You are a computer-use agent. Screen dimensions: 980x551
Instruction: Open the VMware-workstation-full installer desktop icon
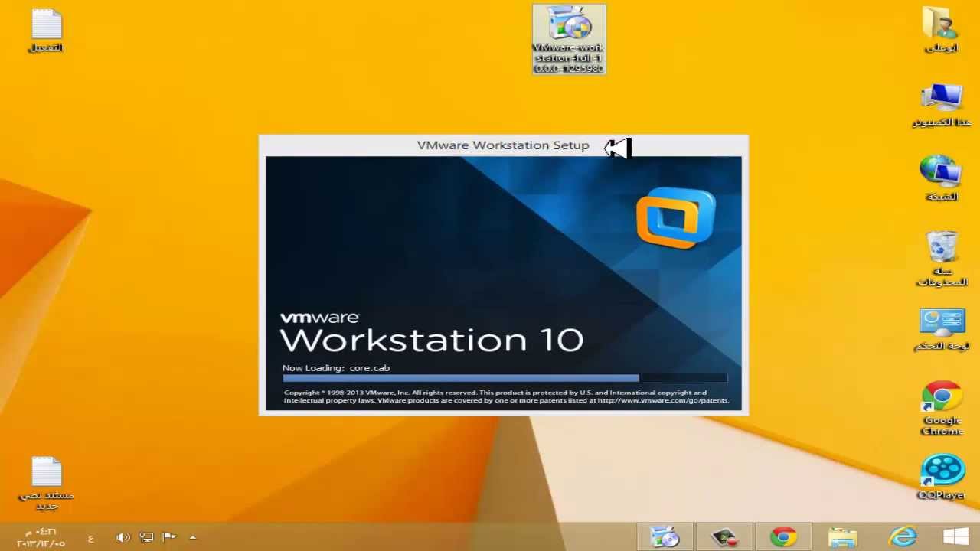[569, 40]
